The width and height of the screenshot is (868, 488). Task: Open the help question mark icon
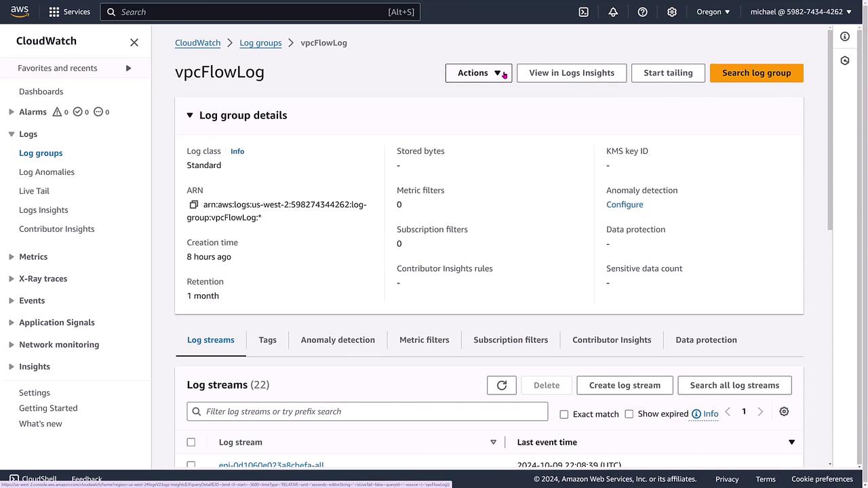point(642,12)
